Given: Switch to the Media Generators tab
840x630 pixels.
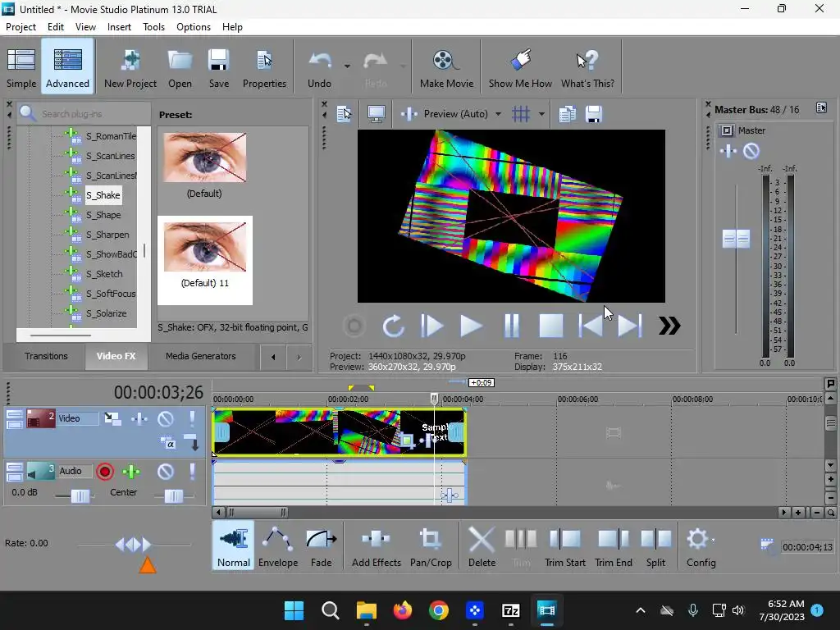Looking at the screenshot, I should [200, 356].
